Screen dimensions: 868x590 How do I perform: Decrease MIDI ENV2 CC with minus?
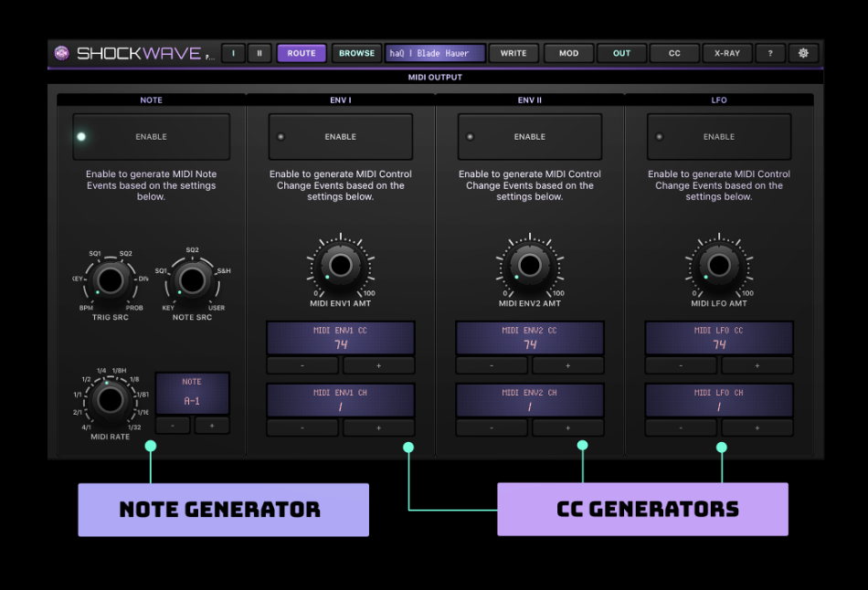tap(492, 365)
